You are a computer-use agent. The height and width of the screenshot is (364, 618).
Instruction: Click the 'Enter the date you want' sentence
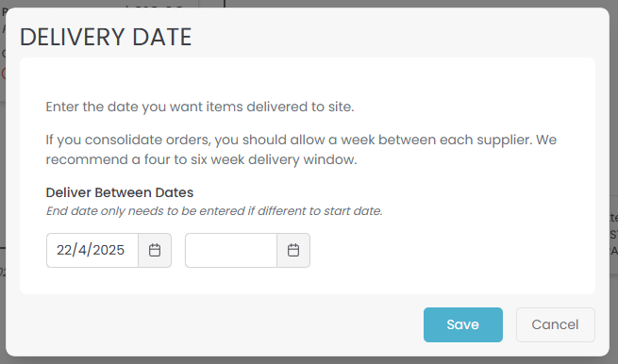click(x=200, y=107)
